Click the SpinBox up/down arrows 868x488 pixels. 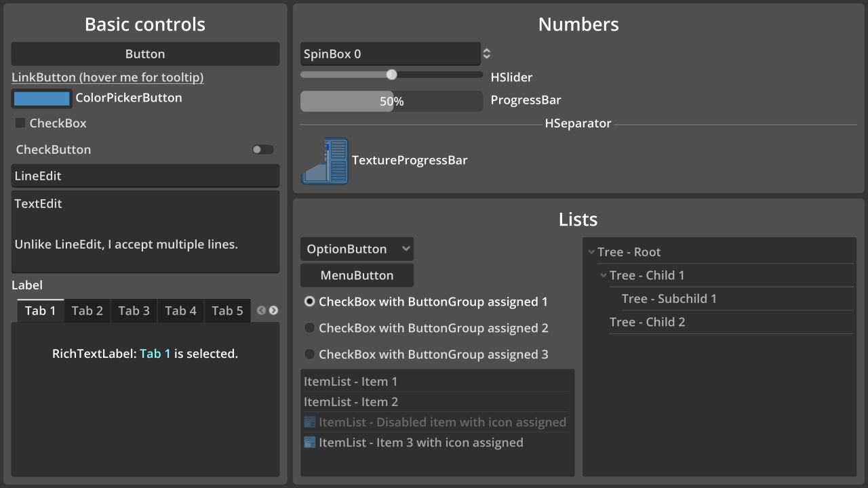coord(486,54)
